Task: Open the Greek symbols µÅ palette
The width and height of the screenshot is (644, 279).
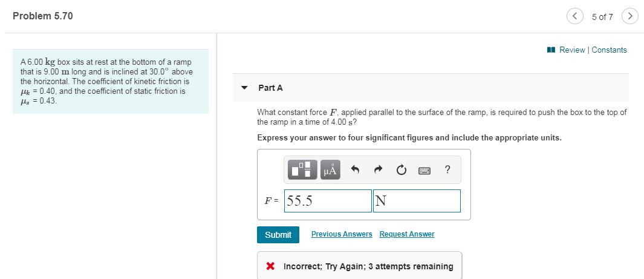Action: click(330, 169)
